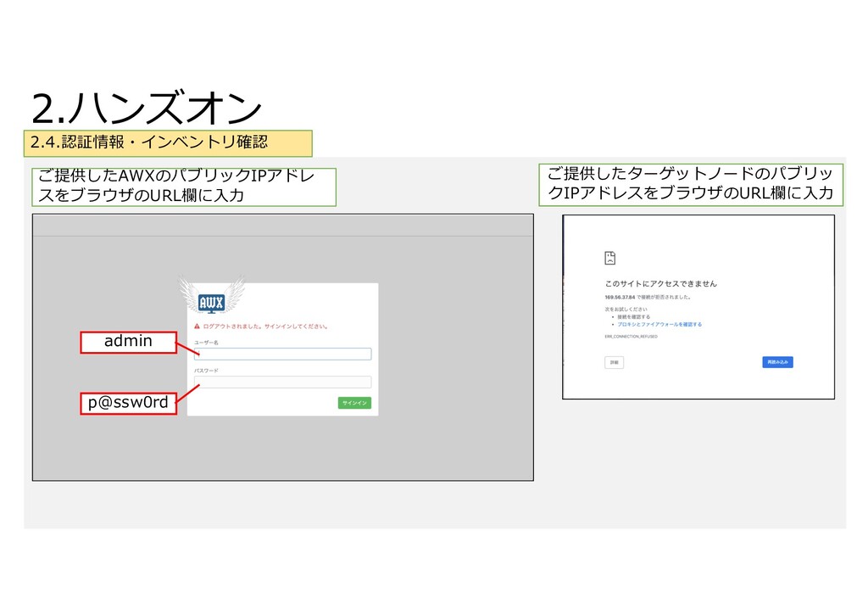Click the 169.56.37.84 IP address text
This screenshot has height=614, width=868.
point(620,298)
